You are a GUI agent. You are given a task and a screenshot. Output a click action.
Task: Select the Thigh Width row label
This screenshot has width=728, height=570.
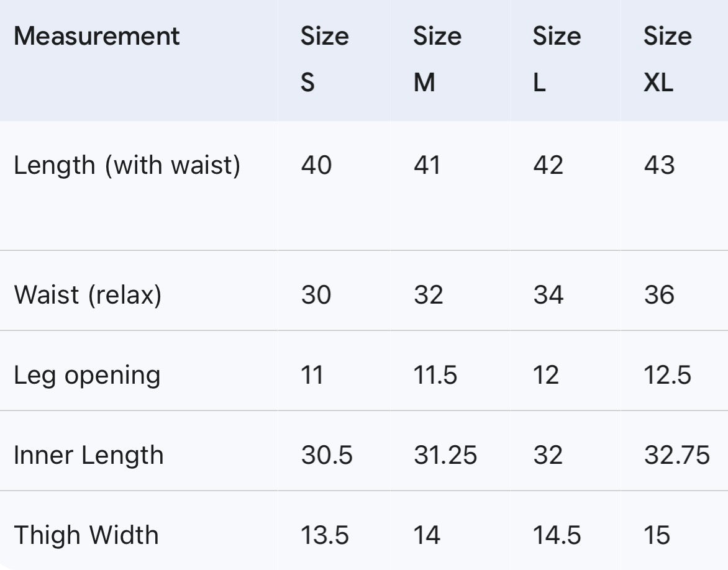click(86, 535)
